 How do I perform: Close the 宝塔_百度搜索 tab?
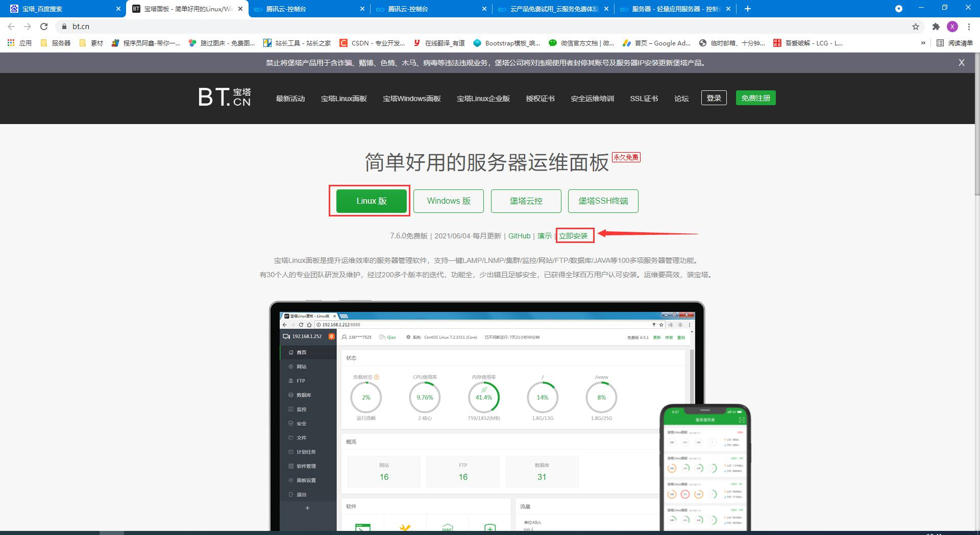coord(118,9)
